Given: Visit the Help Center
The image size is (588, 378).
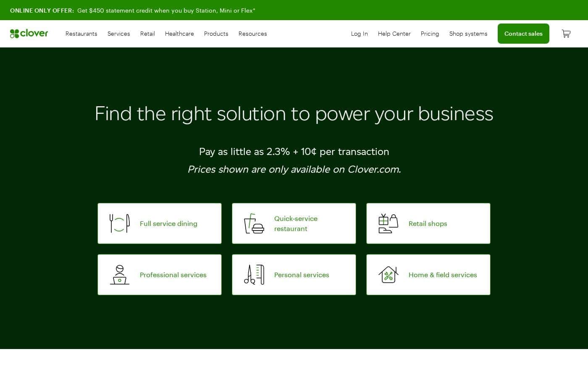Looking at the screenshot, I should click(x=394, y=34).
